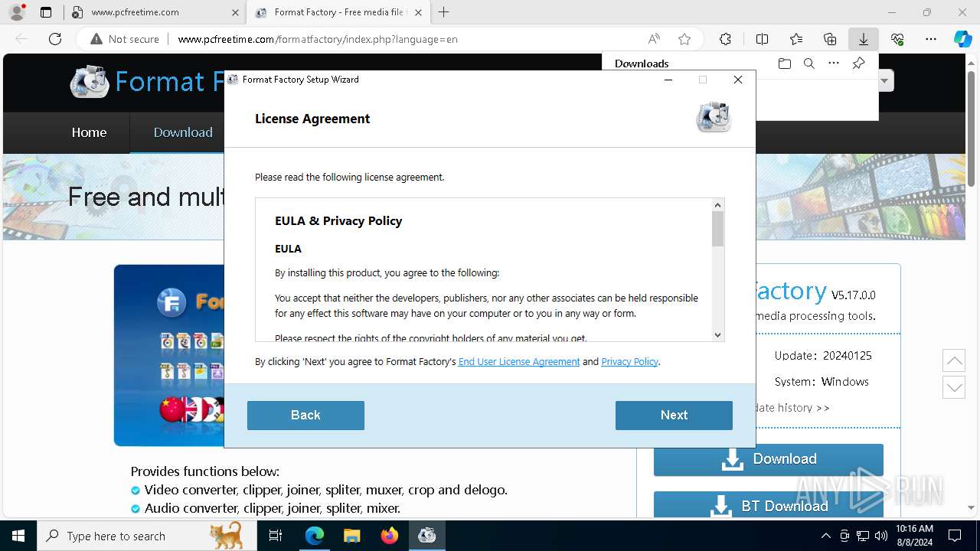Open Download menu on website
The height and width of the screenshot is (551, 980).
click(x=183, y=132)
